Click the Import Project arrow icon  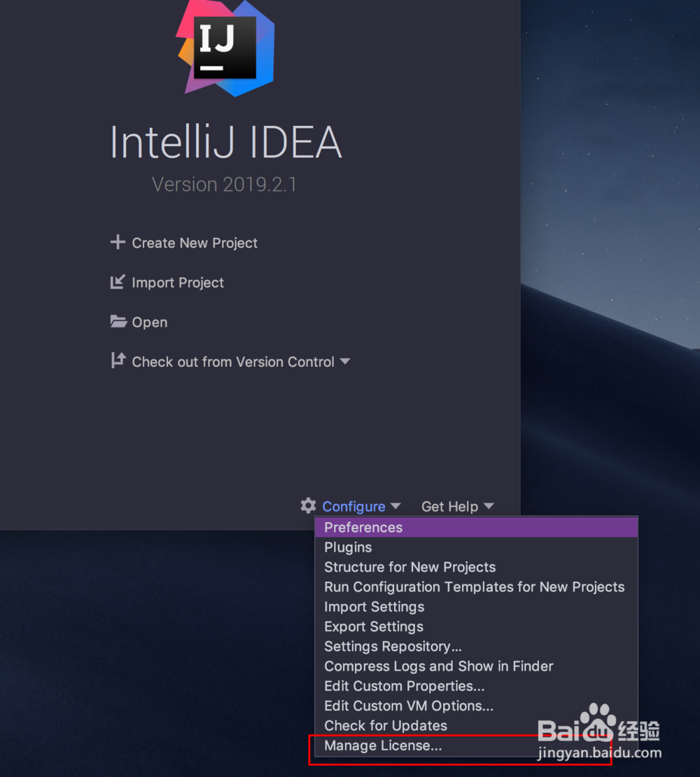[118, 282]
